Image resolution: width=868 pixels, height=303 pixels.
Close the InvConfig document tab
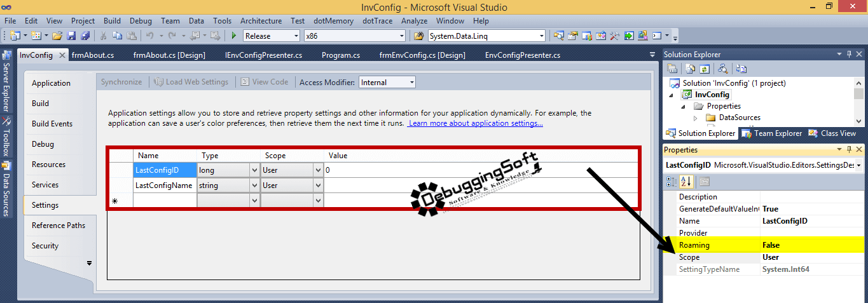62,55
